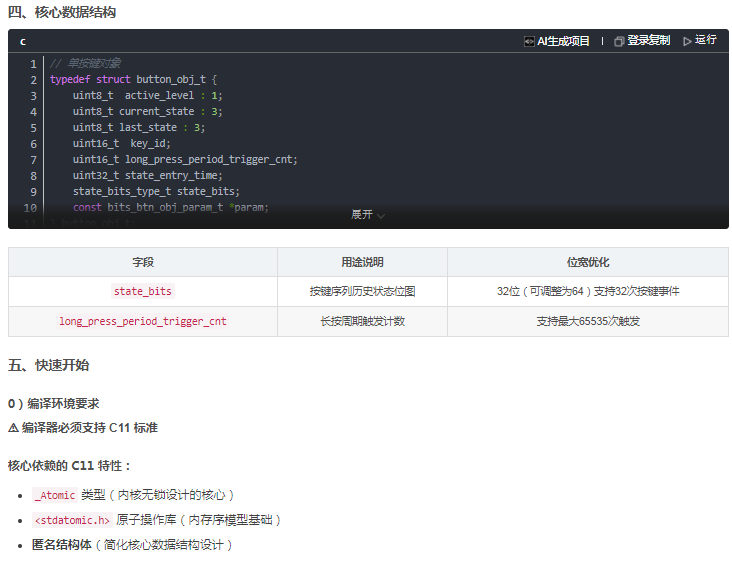Select the state_bits code tag in table
The image size is (732, 569).
pos(143,291)
